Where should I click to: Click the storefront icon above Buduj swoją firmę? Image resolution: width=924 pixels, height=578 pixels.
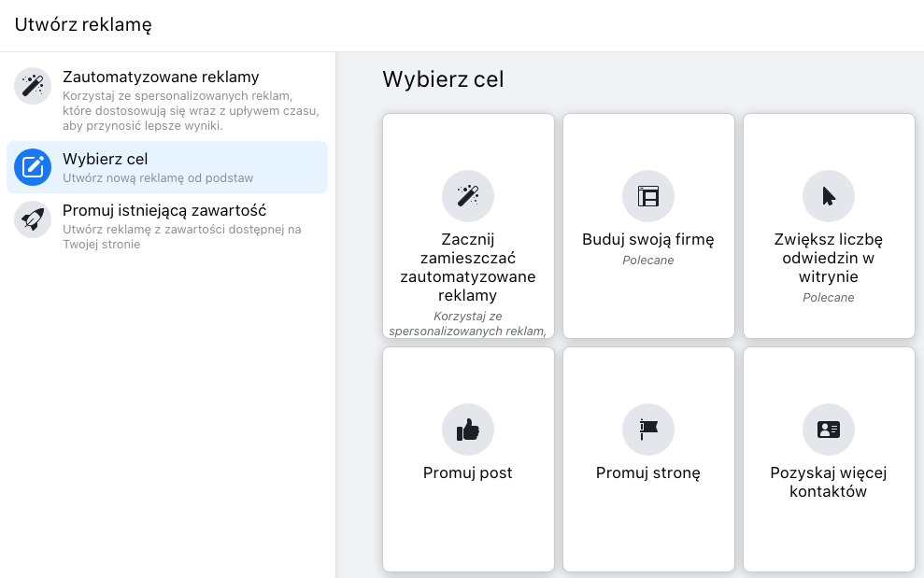647,195
